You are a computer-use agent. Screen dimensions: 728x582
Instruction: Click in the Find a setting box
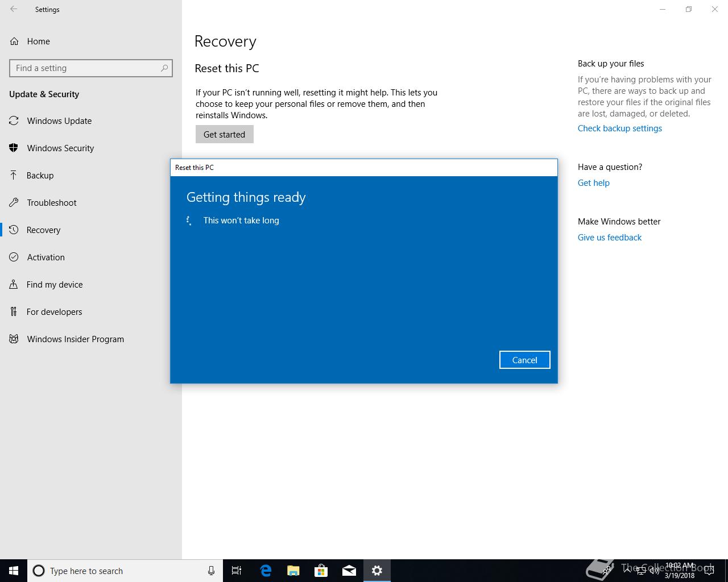coord(85,68)
